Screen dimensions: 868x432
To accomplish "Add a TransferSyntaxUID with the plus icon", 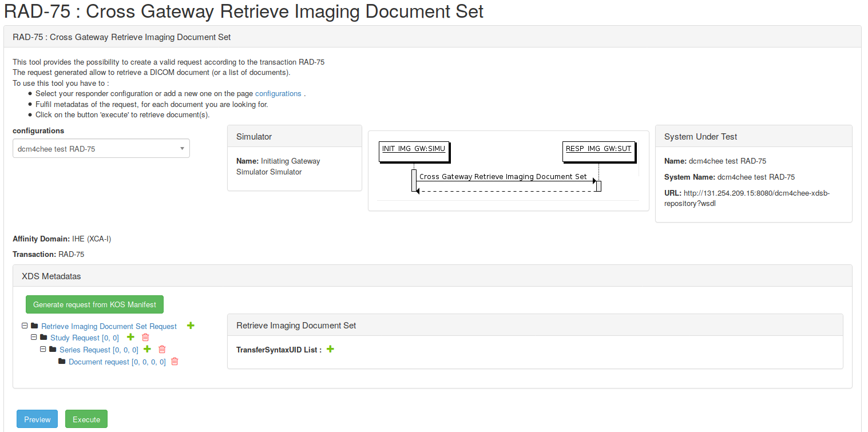I will point(330,349).
